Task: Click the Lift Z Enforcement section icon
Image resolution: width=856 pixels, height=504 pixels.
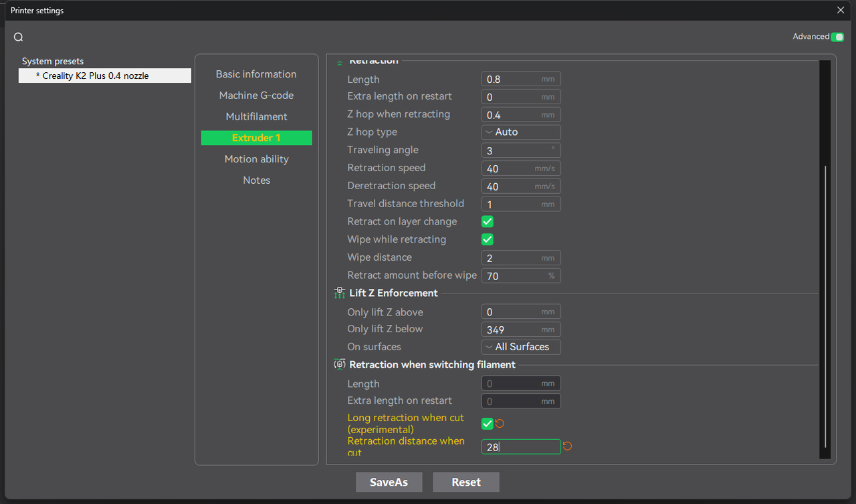Action: click(340, 293)
